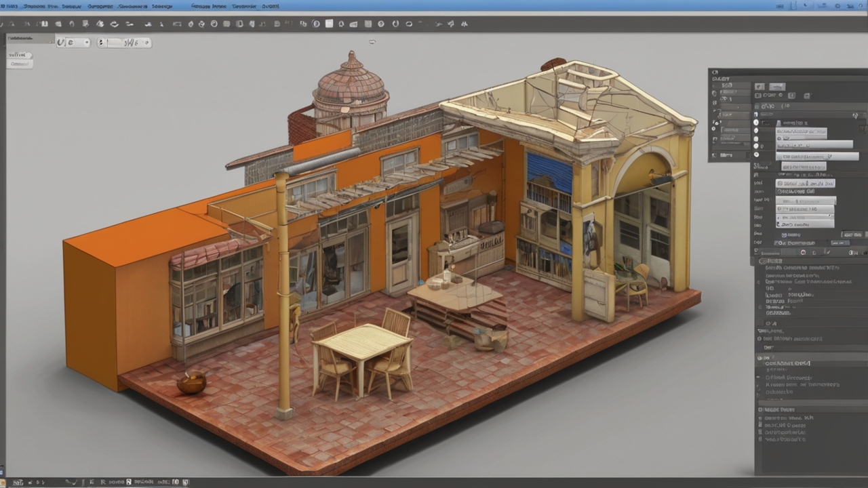Viewport: 868px width, 488px height.
Task: Switch to the tab at the panel's top
Action: point(777,87)
